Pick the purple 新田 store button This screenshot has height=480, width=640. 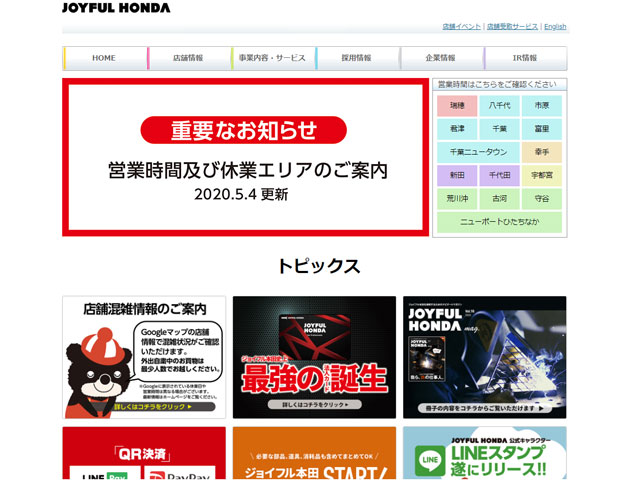[x=457, y=175]
